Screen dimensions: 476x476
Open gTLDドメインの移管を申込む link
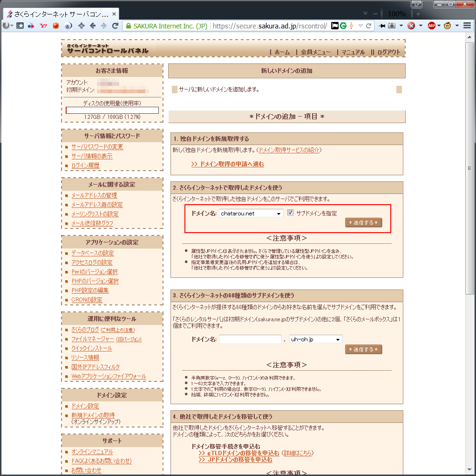(x=239, y=453)
